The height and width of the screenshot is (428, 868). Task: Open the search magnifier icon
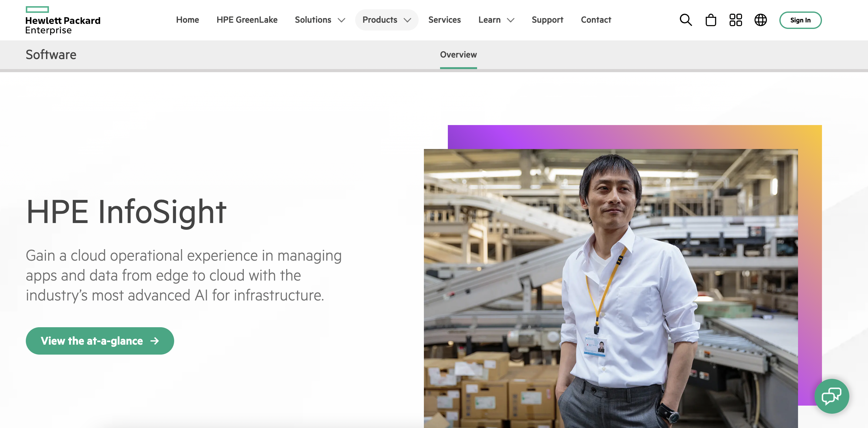(x=685, y=20)
